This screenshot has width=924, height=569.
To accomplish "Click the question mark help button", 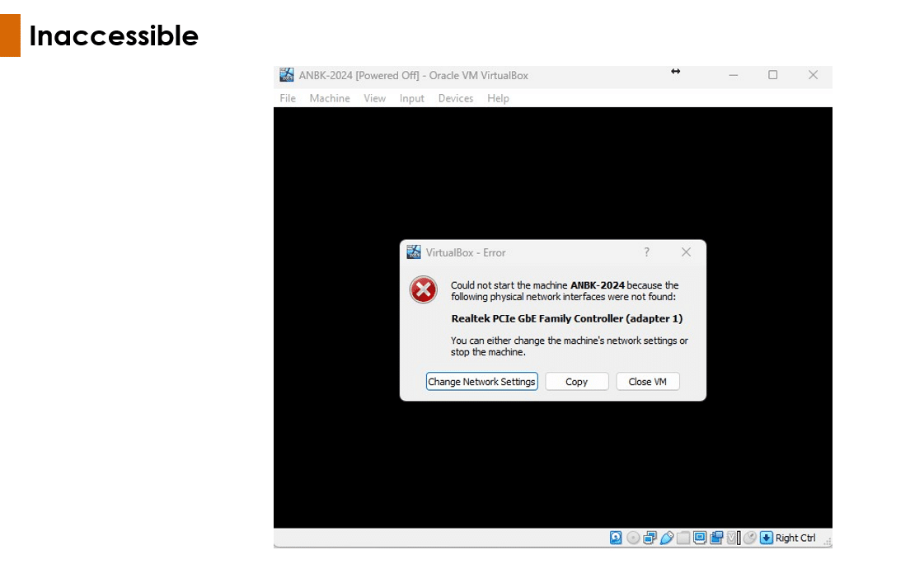I will click(x=646, y=252).
